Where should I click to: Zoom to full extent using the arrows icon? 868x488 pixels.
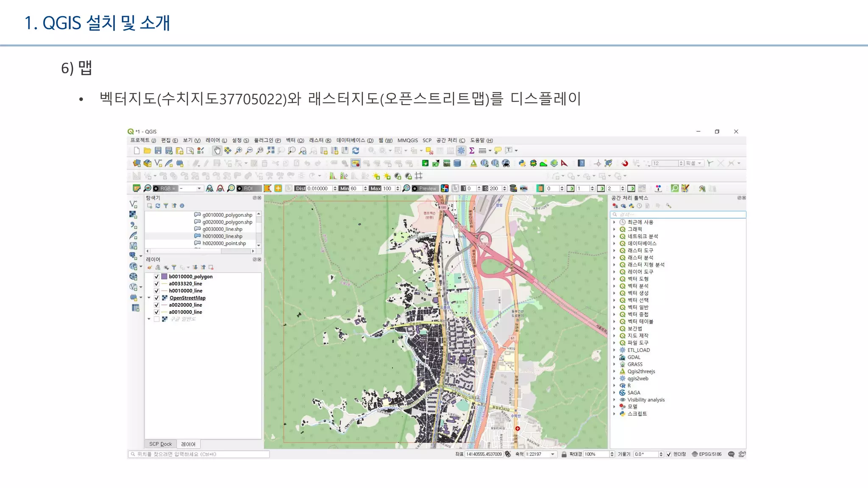[270, 150]
